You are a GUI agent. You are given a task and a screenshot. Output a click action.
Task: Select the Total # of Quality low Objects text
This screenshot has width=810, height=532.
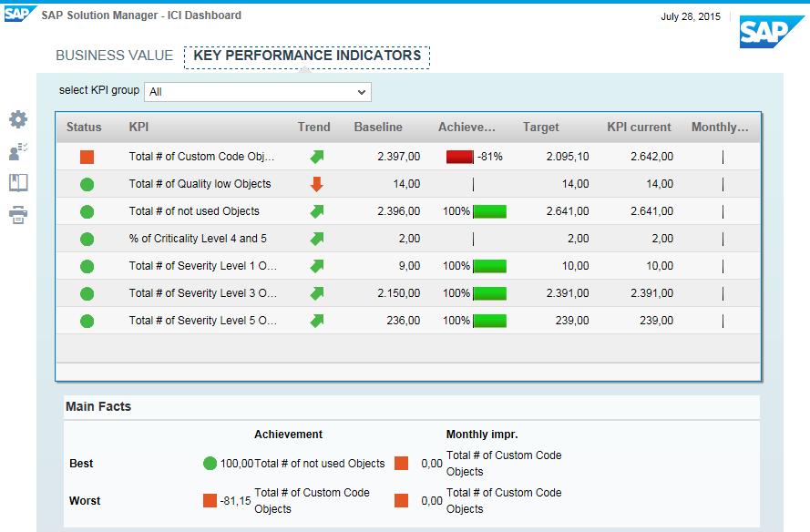tap(200, 184)
